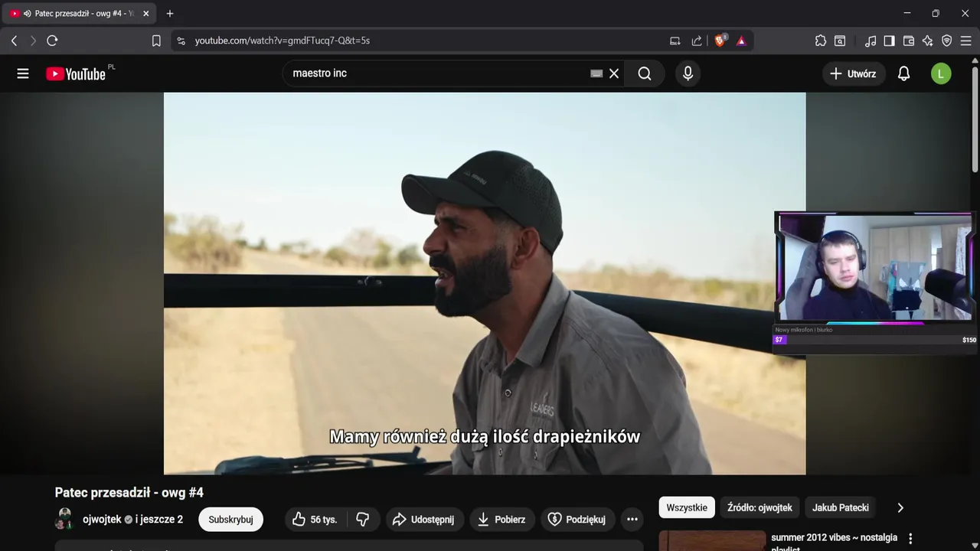Open Brave Shields lion icon

point(720,41)
